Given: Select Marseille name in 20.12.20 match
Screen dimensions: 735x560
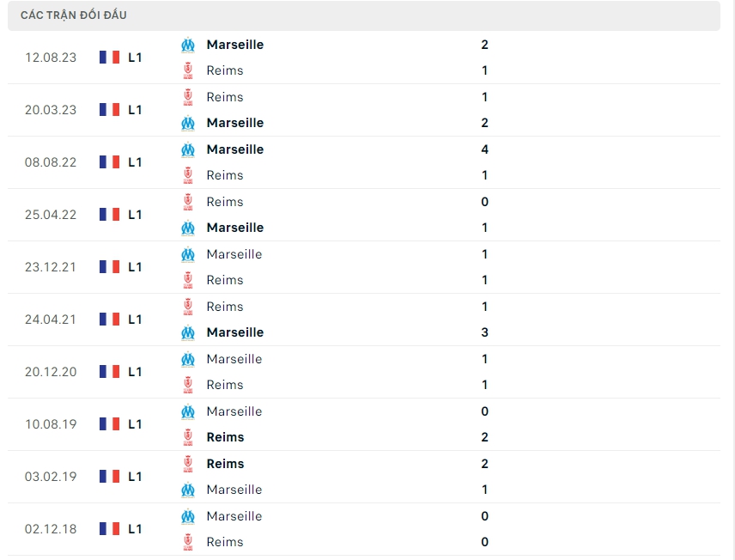Looking at the screenshot, I should (234, 359).
